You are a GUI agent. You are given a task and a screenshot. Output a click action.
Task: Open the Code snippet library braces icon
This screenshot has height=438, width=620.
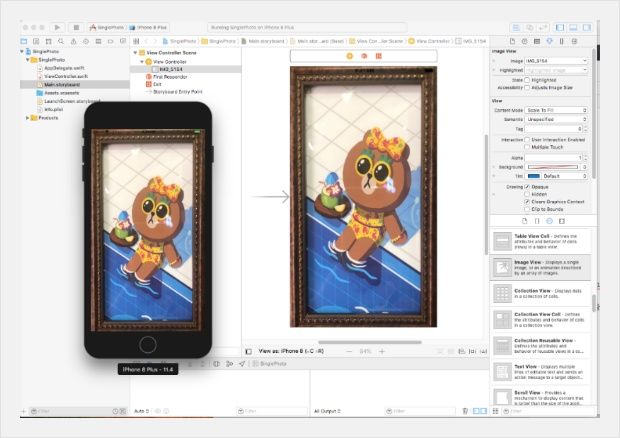point(537,221)
